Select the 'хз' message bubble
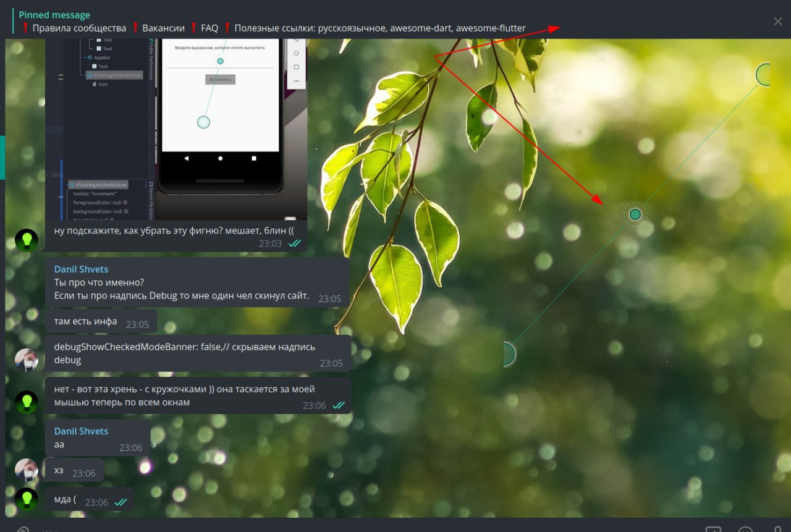The image size is (791, 532). point(74,470)
